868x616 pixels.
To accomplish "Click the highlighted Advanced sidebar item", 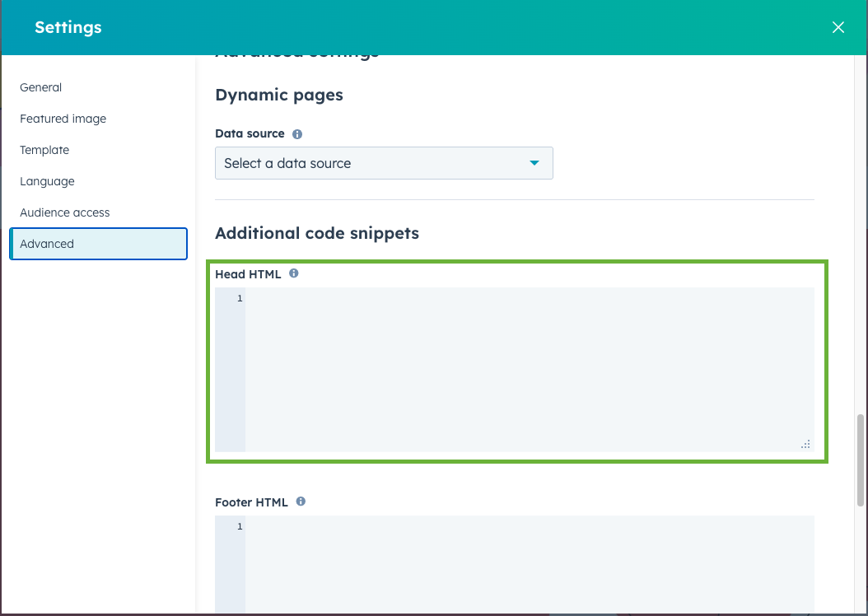I will click(47, 244).
